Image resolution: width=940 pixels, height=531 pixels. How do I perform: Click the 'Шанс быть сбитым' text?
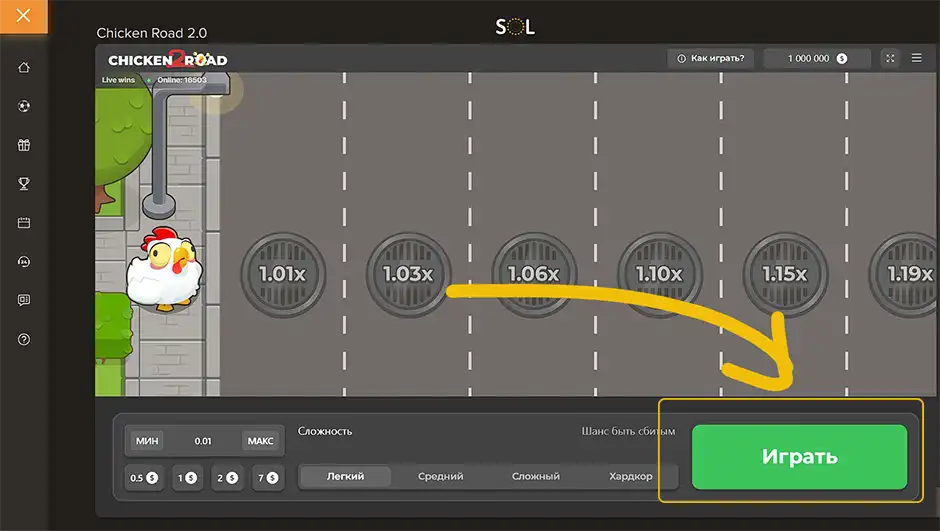click(628, 431)
